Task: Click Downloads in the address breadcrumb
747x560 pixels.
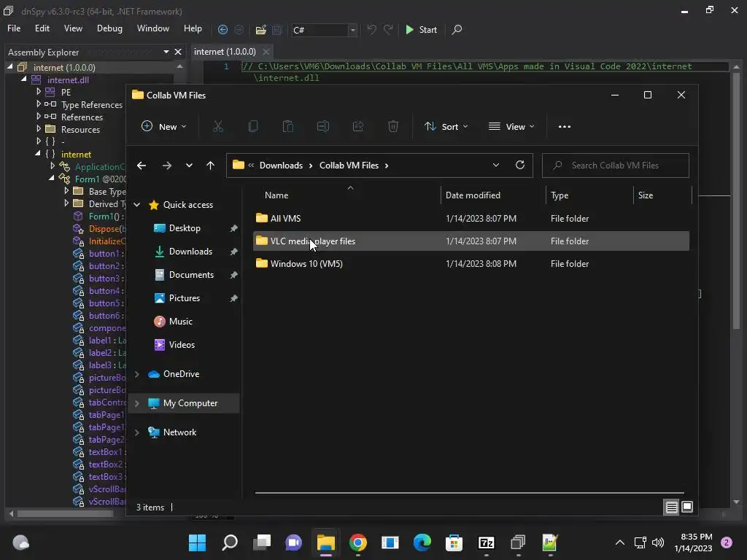Action: tap(281, 166)
